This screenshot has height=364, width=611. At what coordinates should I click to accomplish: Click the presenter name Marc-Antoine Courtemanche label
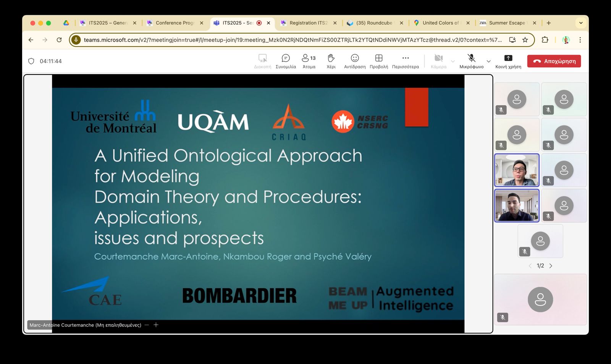click(85, 325)
